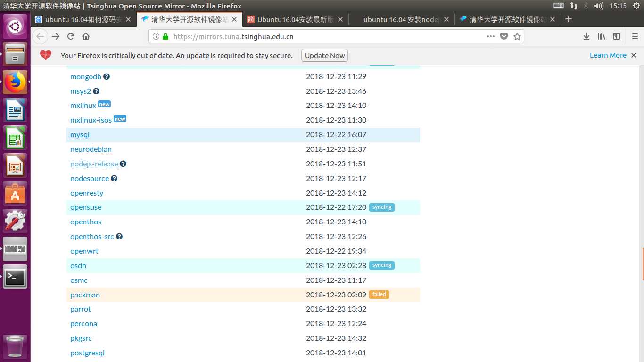The image size is (644, 362).
Task: Click Update Now for Firefox
Action: tap(325, 55)
